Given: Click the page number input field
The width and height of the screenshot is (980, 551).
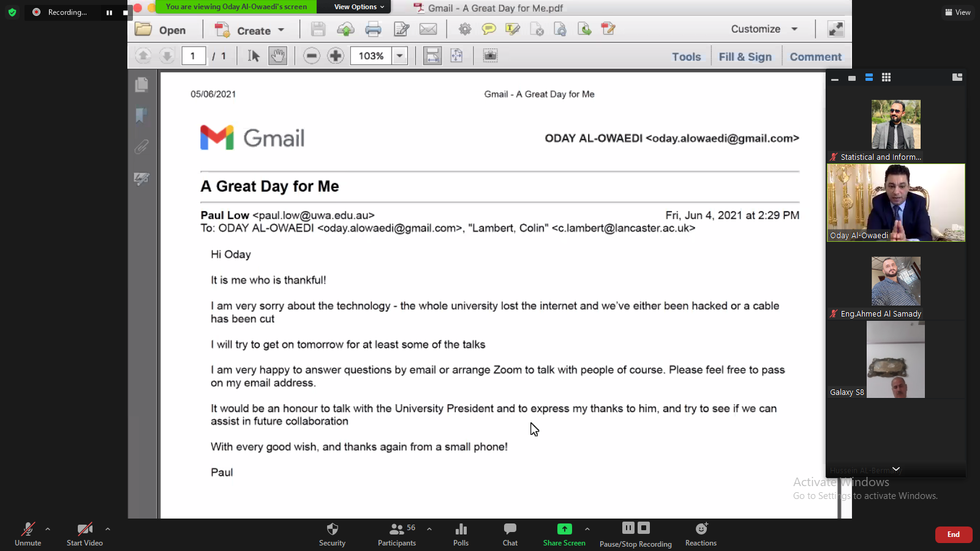Looking at the screenshot, I should click(193, 56).
